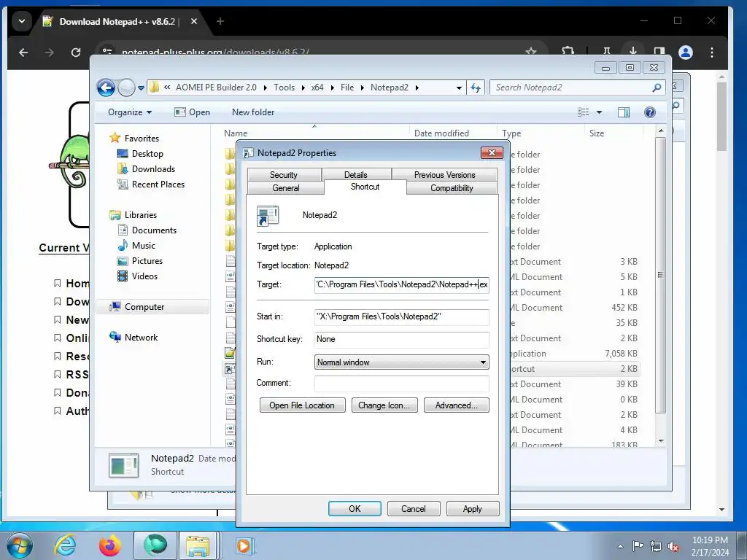Click the AOMEI PE Builder 2.0 breadcrumb
The height and width of the screenshot is (560, 747).
coord(216,87)
